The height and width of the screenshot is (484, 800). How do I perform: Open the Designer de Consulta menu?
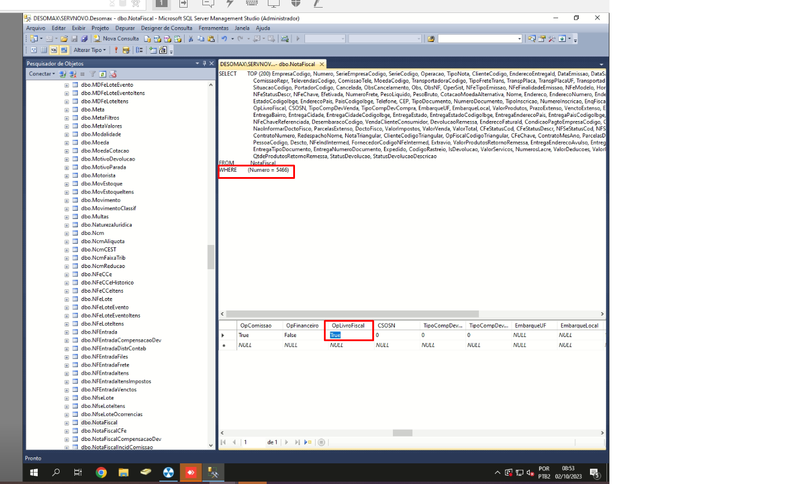pos(166,28)
